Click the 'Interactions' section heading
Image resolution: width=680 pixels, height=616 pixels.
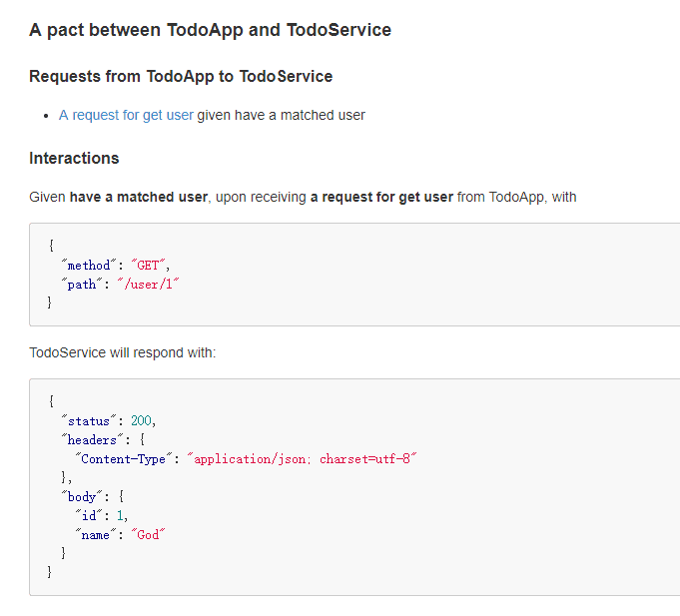(74, 158)
